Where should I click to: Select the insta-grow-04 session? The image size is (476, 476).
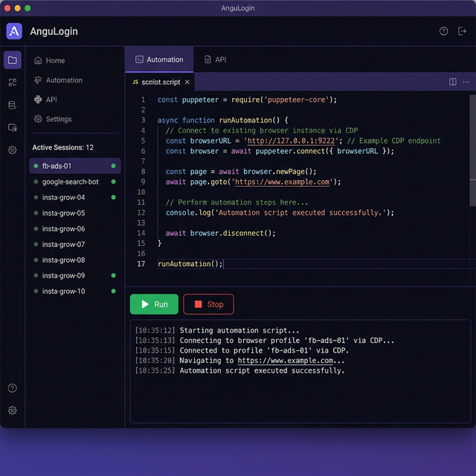pyautogui.click(x=75, y=197)
